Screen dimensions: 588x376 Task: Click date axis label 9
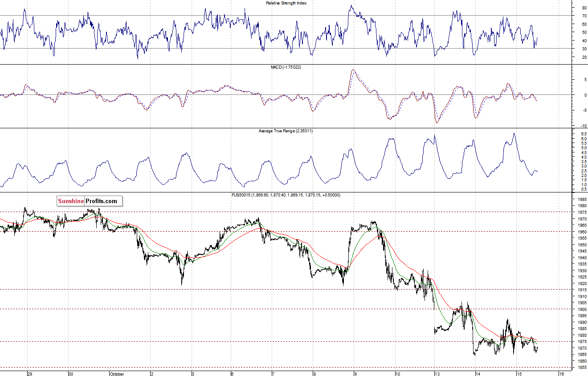[355, 374]
